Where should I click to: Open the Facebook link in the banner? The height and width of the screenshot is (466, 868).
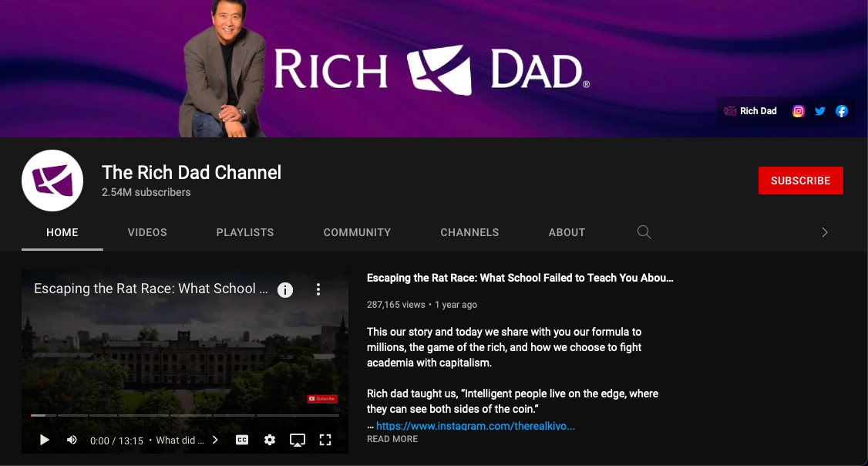[x=842, y=111]
